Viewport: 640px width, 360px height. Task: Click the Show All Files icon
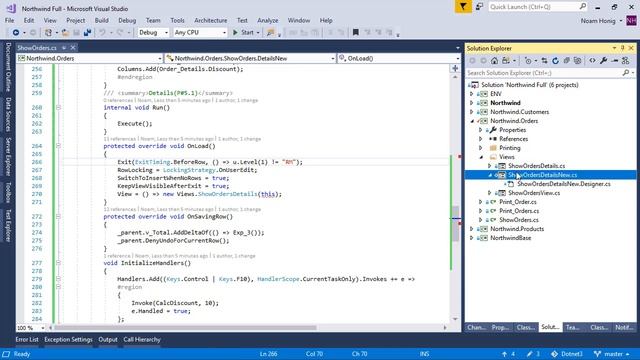577,61
